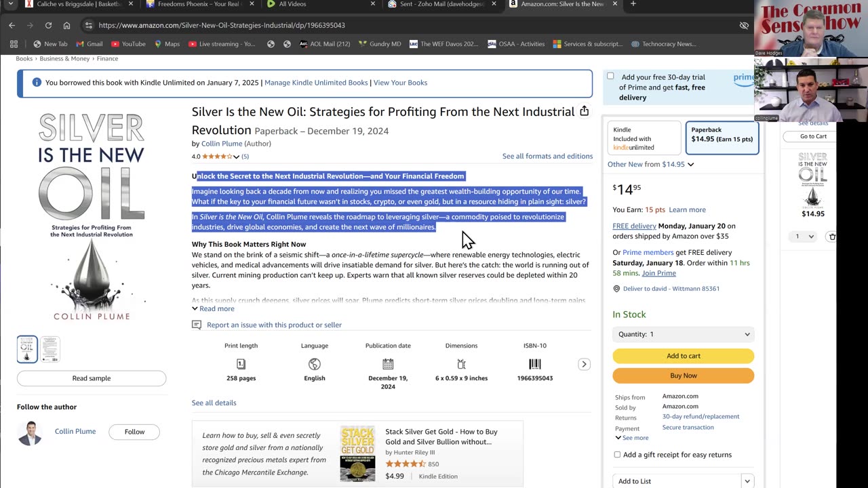The image size is (868, 488).
Task: Open the Services & subscriptions bookmark
Action: (x=587, y=44)
